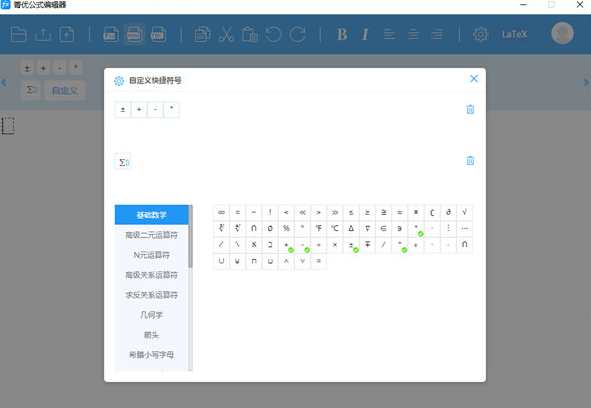Open the user avatar profile
The image size is (591, 408).
(x=562, y=33)
